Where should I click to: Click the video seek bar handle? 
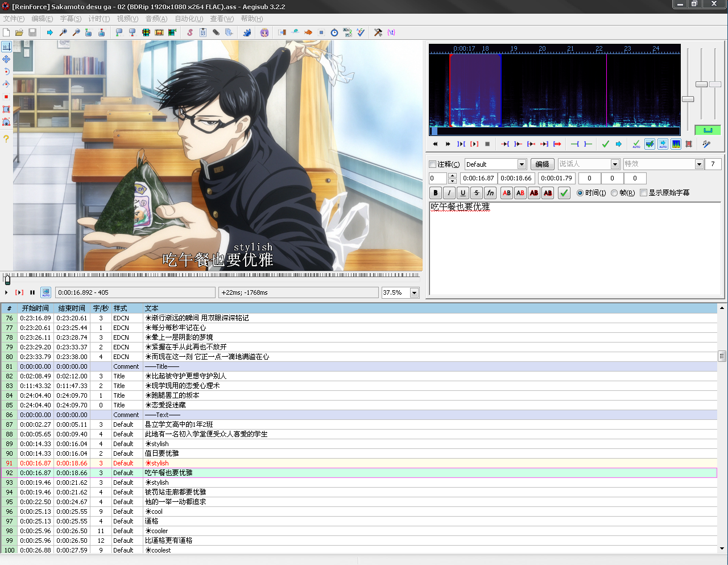(x=7, y=280)
